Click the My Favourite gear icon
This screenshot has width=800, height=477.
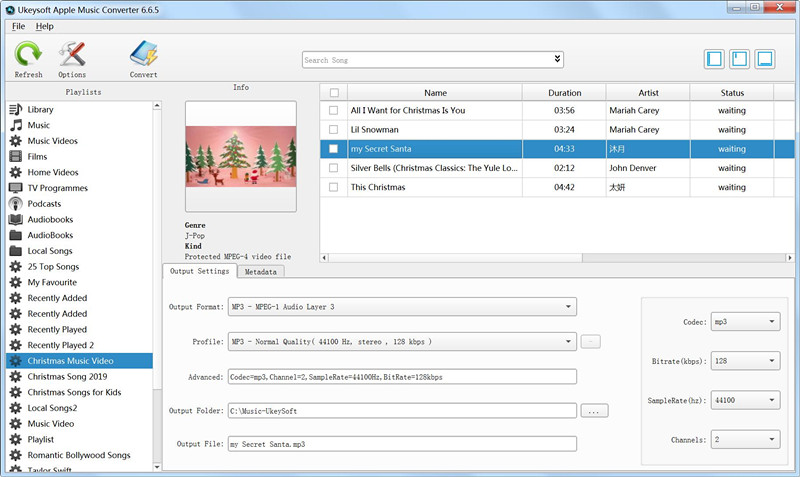pos(16,282)
